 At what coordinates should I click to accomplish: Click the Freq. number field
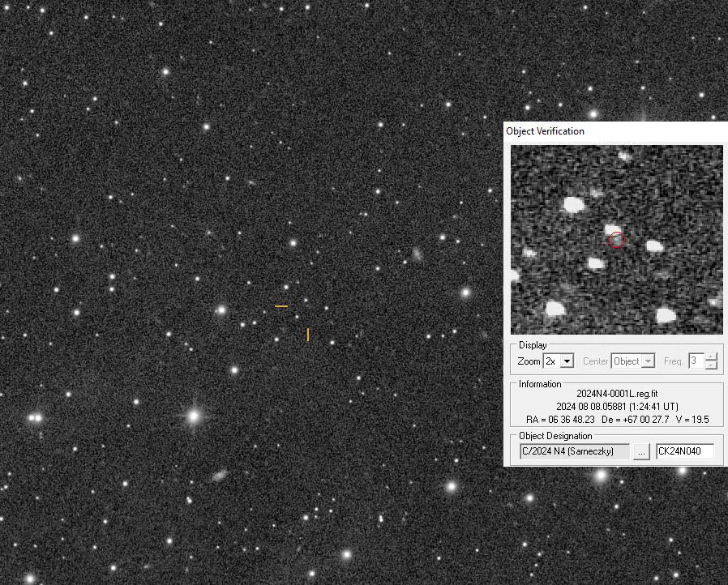[x=696, y=361]
